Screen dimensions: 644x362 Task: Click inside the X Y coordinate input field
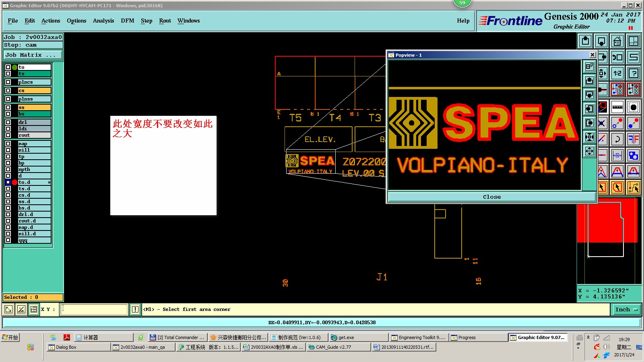[x=94, y=309]
